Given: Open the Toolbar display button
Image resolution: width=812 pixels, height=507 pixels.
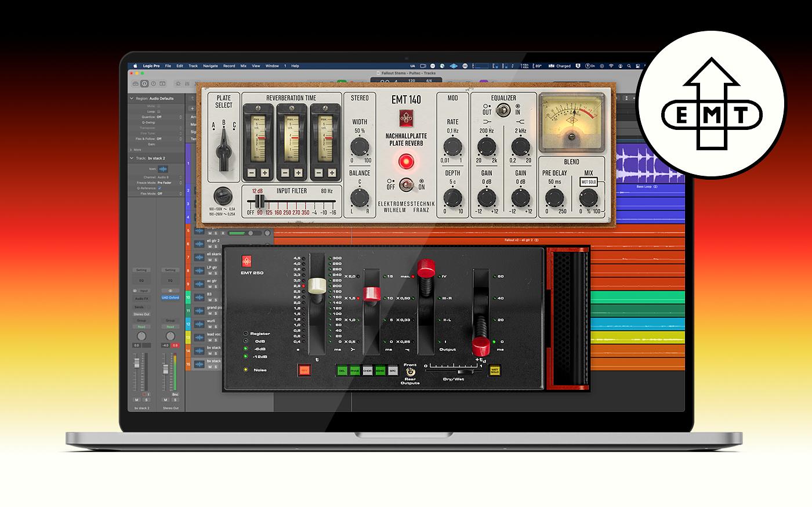Looking at the screenshot, I should pos(162,84).
